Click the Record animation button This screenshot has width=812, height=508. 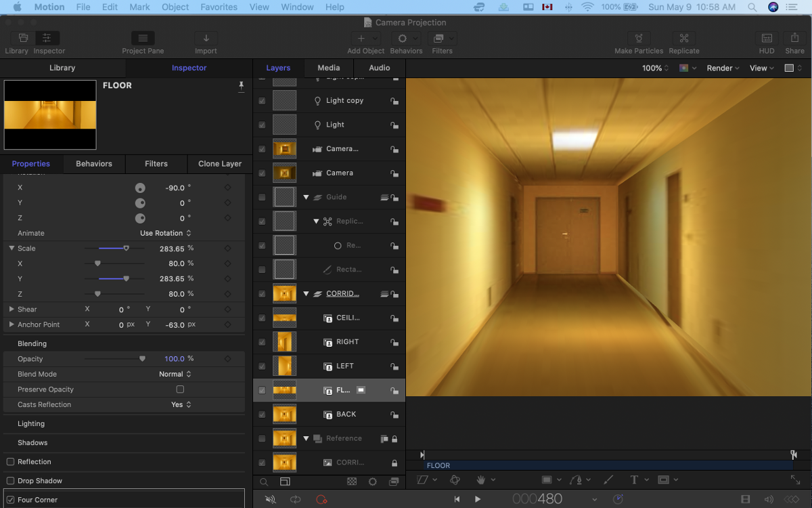click(321, 499)
